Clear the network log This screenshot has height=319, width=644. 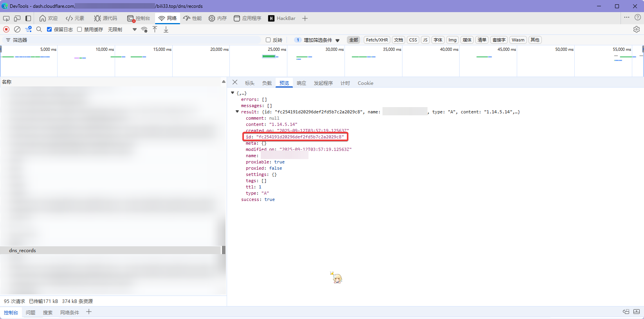[17, 29]
